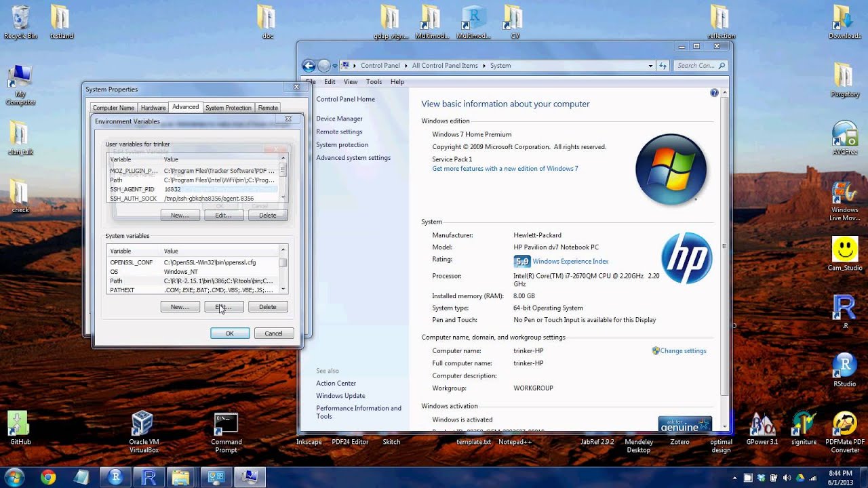868x488 pixels.
Task: Expand the arrow after All Control Panel Items
Action: 484,66
